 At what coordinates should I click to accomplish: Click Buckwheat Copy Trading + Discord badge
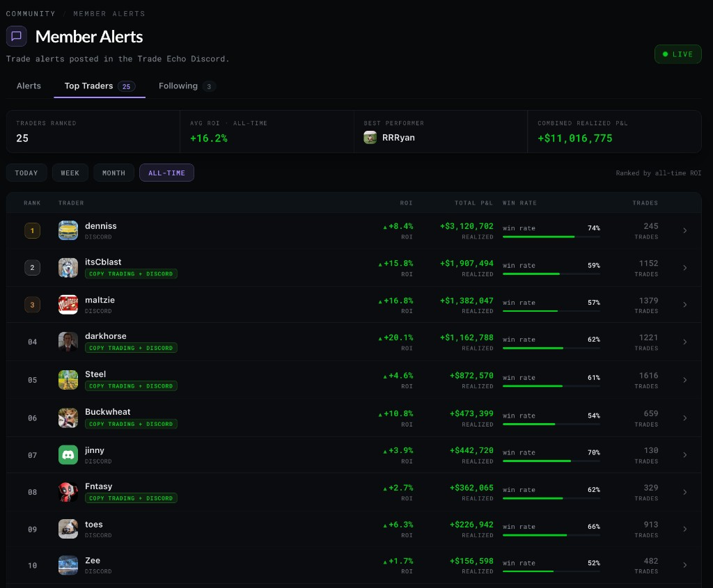[x=131, y=424]
